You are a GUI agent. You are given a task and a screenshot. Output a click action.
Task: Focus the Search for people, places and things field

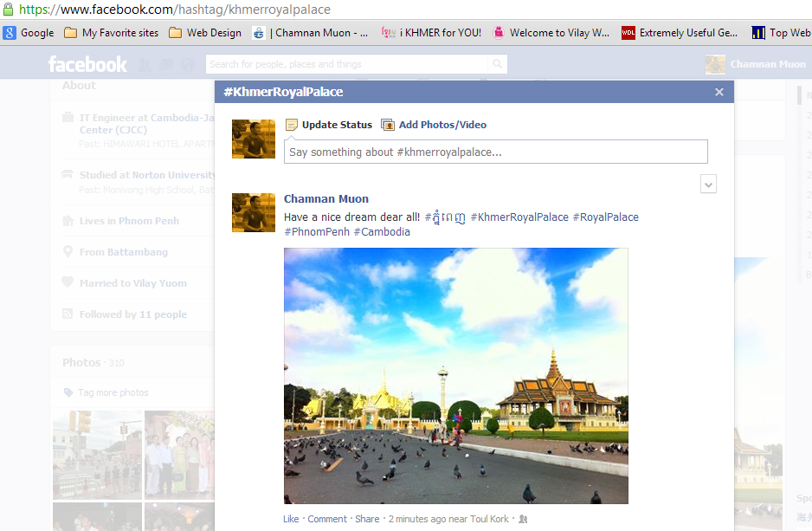[x=346, y=64]
